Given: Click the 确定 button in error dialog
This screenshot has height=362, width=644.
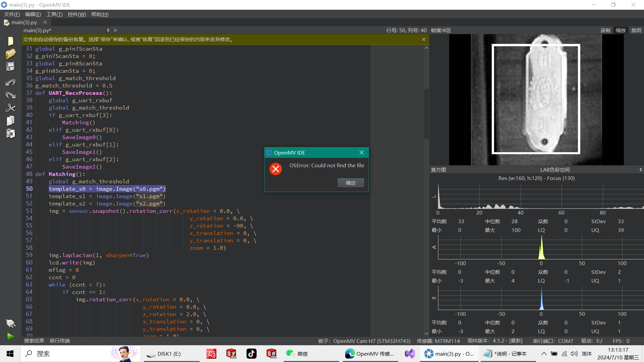Looking at the screenshot, I should 351,183.
